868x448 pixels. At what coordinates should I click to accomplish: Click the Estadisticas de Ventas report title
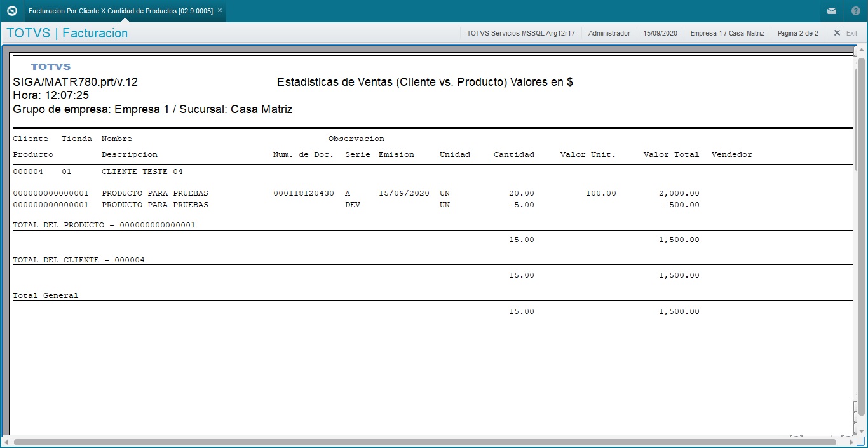click(x=425, y=82)
